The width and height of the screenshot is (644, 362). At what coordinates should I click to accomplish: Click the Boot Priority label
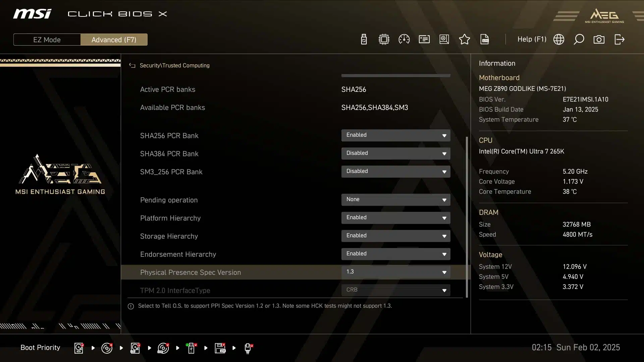(x=40, y=348)
